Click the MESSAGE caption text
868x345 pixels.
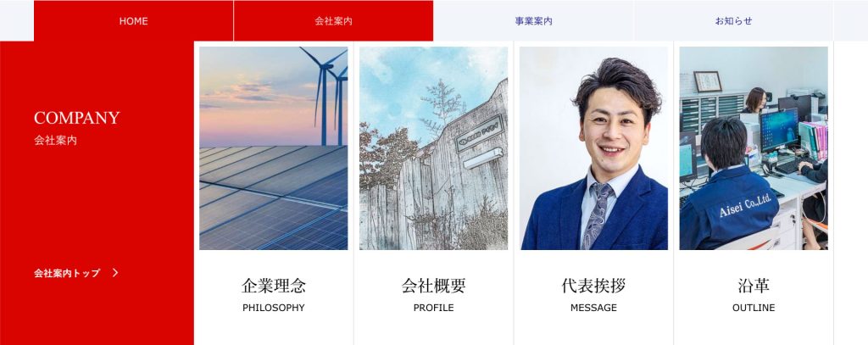[593, 308]
